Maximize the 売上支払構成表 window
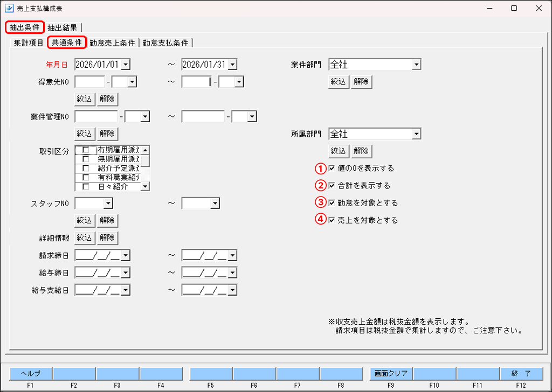 tap(514, 9)
